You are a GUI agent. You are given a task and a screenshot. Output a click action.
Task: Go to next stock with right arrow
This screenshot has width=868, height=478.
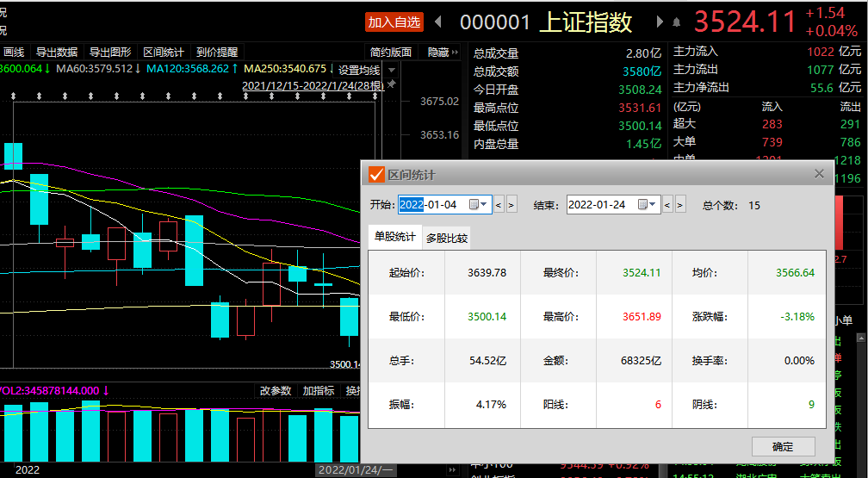click(x=660, y=22)
